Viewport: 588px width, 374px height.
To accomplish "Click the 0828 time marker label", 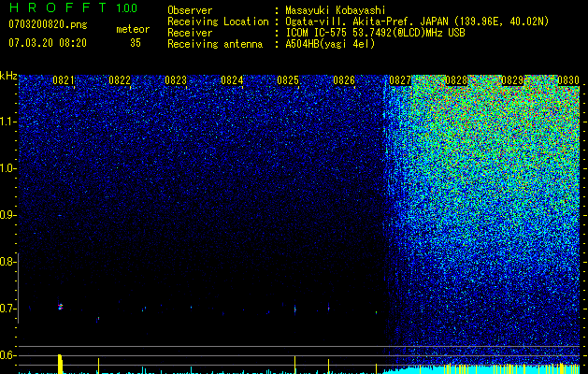I will pos(456,80).
